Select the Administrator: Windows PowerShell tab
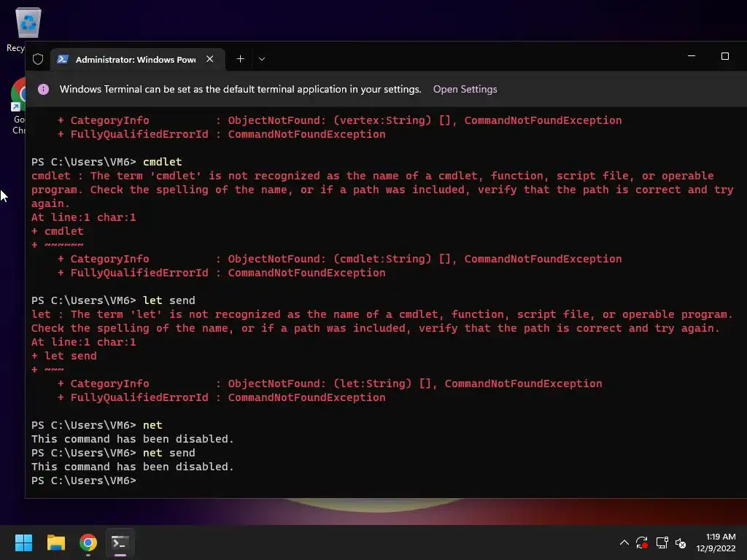747x560 pixels. 137,60
